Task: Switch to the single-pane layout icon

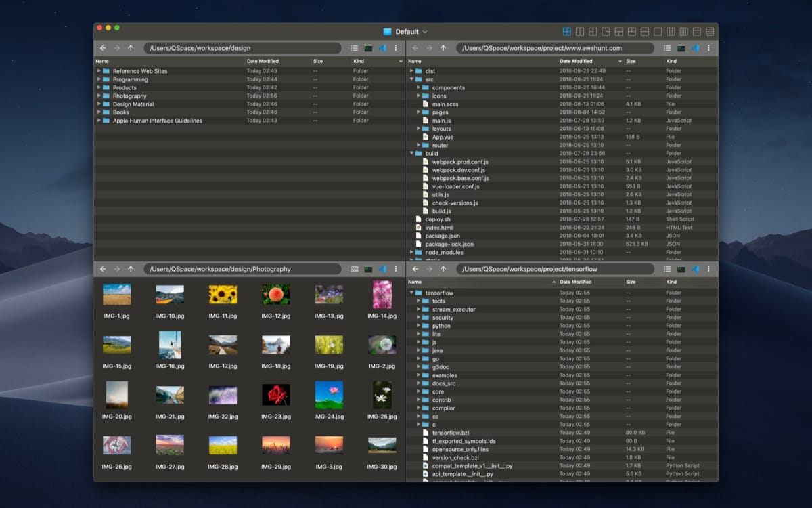Action: [658, 32]
